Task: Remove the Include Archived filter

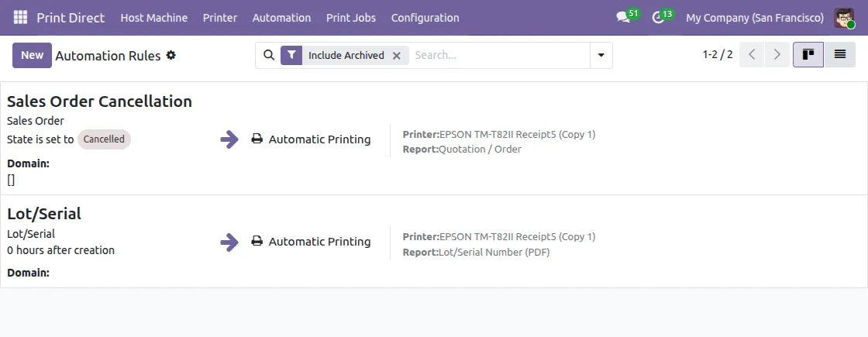Action: pos(397,56)
